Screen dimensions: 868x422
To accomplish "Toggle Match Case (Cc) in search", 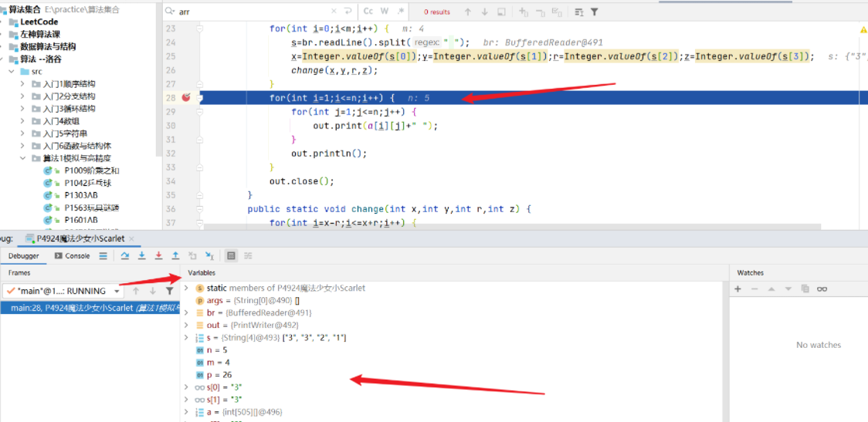I will (x=368, y=11).
